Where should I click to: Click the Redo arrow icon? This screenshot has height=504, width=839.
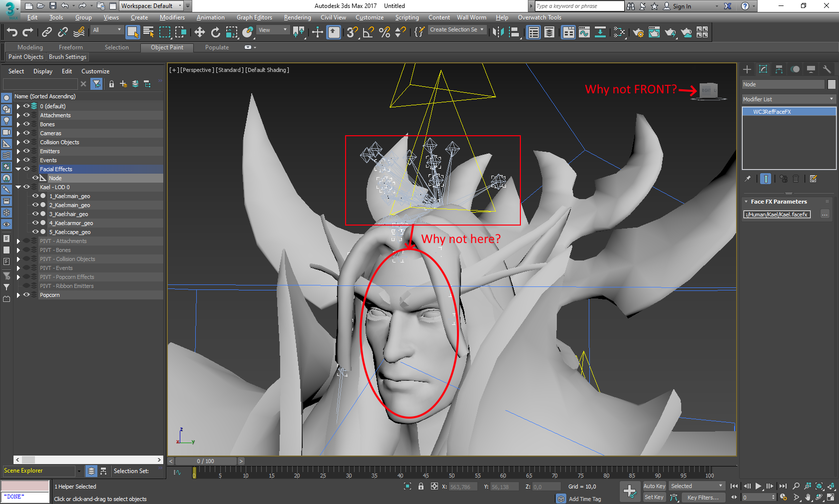(28, 32)
